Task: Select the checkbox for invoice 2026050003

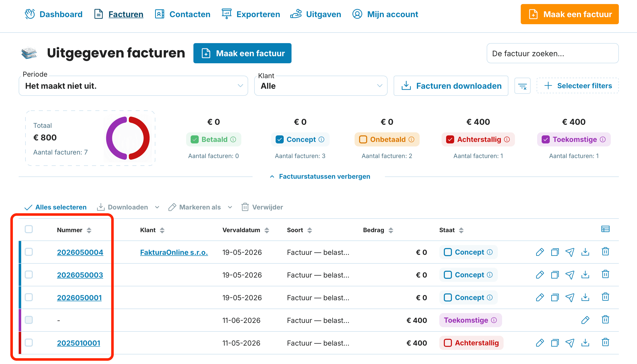Action: [29, 275]
